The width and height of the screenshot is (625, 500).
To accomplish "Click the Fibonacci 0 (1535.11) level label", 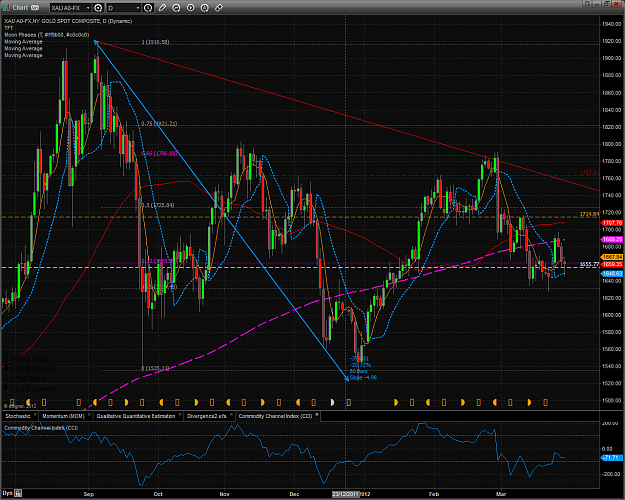I will point(155,368).
